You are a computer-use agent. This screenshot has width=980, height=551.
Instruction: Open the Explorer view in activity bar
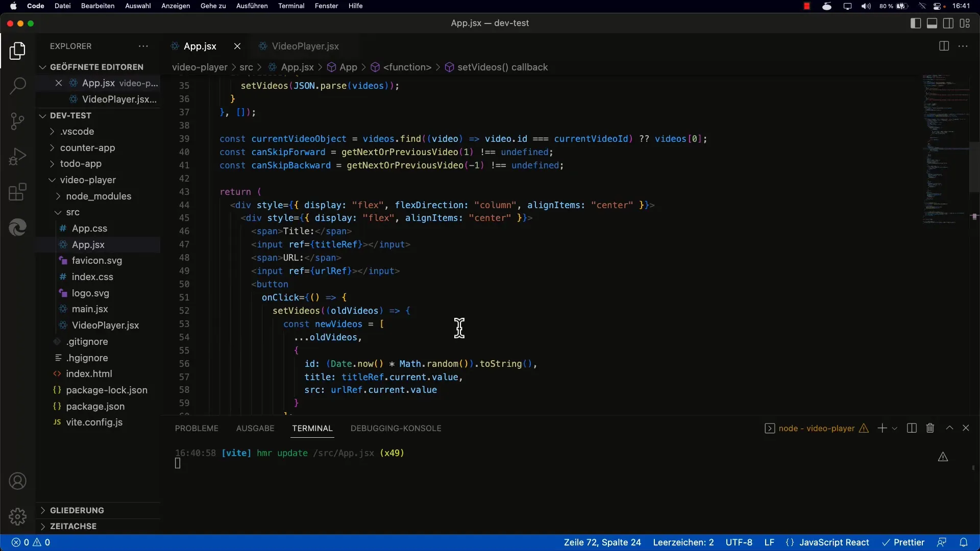point(17,51)
